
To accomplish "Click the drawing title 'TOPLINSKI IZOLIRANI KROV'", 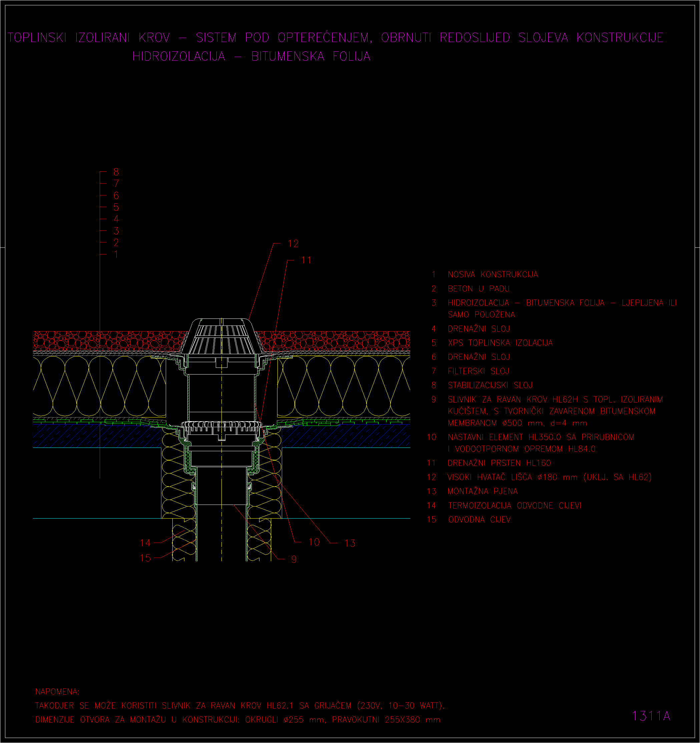I will pyautogui.click(x=89, y=38).
